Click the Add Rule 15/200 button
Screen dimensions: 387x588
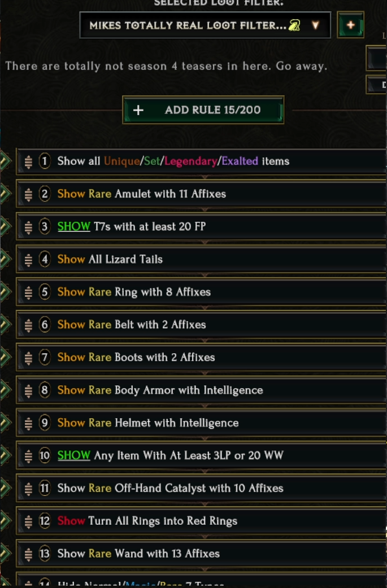[203, 110]
